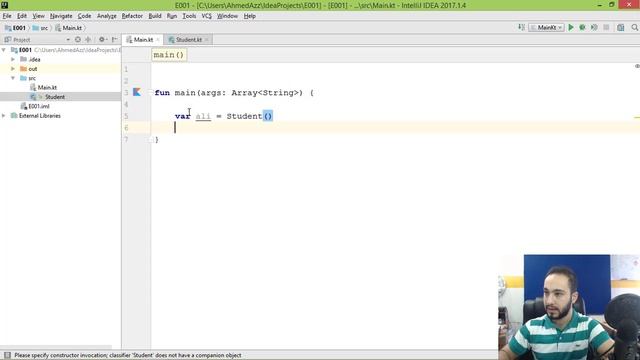Open Project Structure icon in toolbar
Viewport: 640px width, 360px height.
(620, 27)
